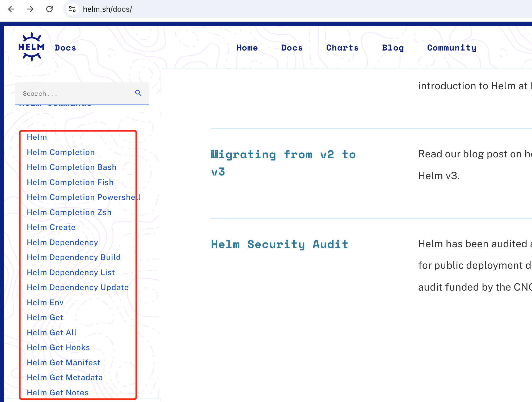The width and height of the screenshot is (532, 402).
Task: Go to the Blog nav item
Action: tap(393, 48)
